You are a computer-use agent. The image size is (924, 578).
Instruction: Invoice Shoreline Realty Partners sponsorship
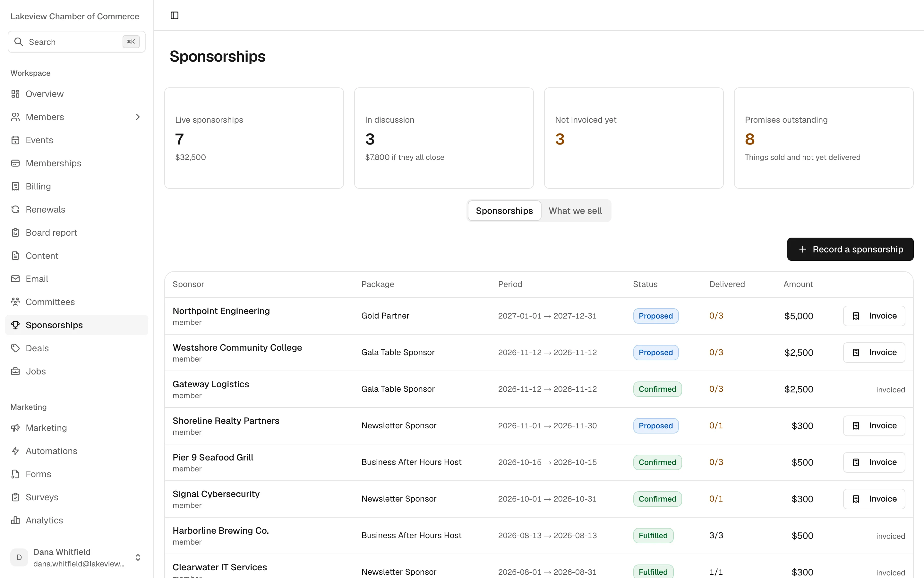[874, 425]
